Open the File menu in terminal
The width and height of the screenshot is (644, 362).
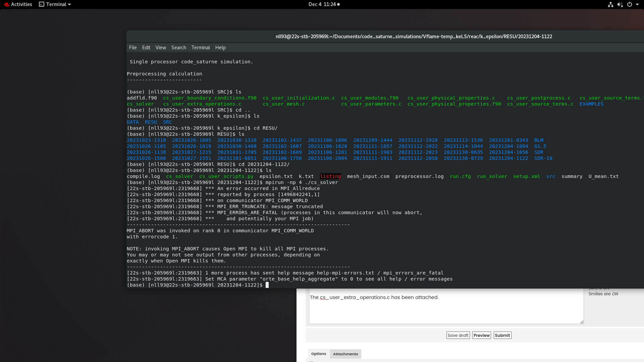pyautogui.click(x=133, y=48)
